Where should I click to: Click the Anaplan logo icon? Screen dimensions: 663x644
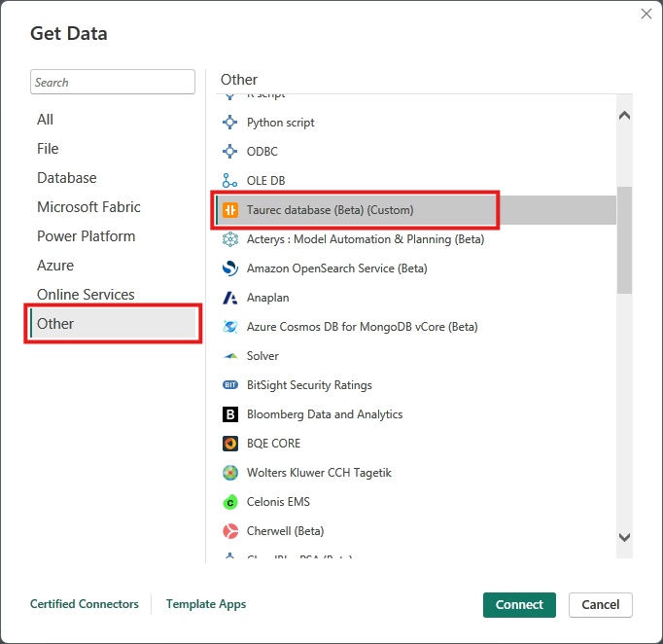point(230,298)
